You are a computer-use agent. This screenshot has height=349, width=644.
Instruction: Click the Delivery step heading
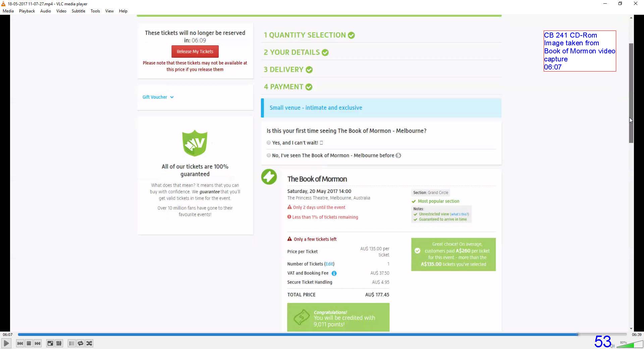(283, 69)
